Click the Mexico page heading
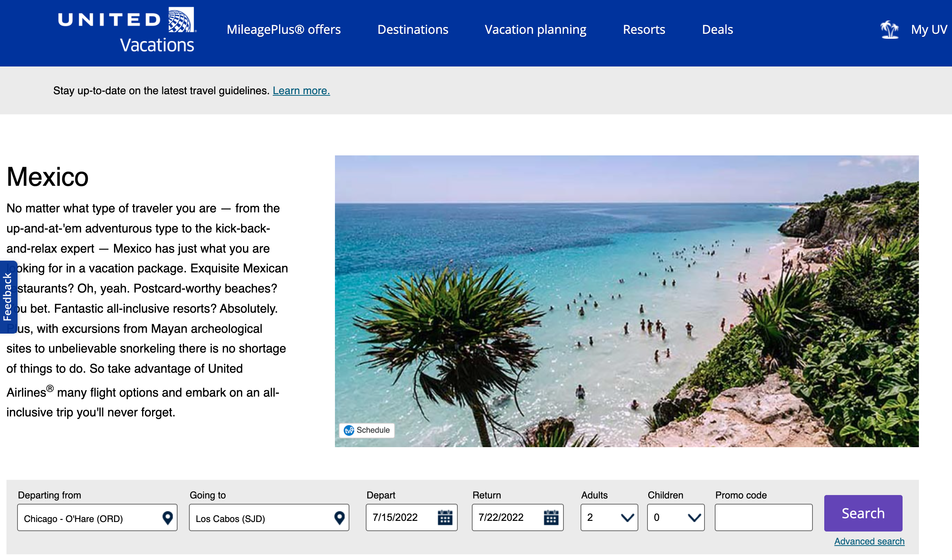This screenshot has height=560, width=952. pyautogui.click(x=48, y=177)
